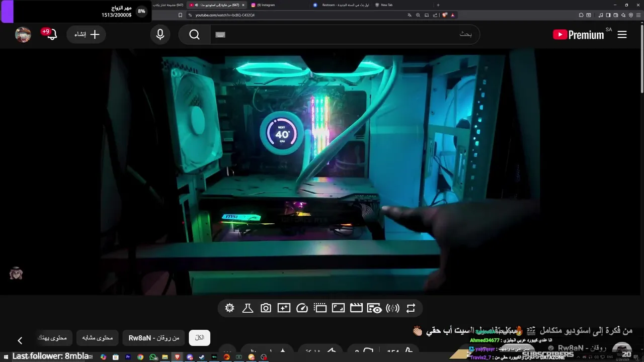The image size is (644, 362).
Task: Click the share page icon in address bar
Action: click(435, 15)
